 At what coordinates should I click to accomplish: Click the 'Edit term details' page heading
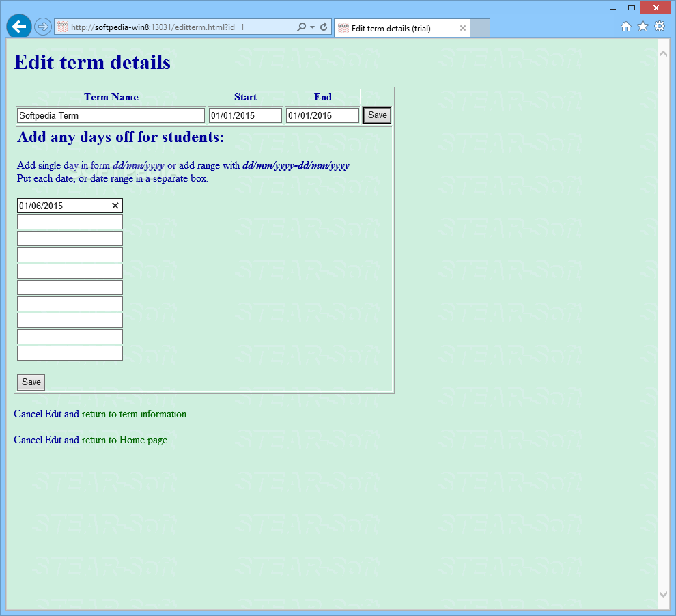92,62
